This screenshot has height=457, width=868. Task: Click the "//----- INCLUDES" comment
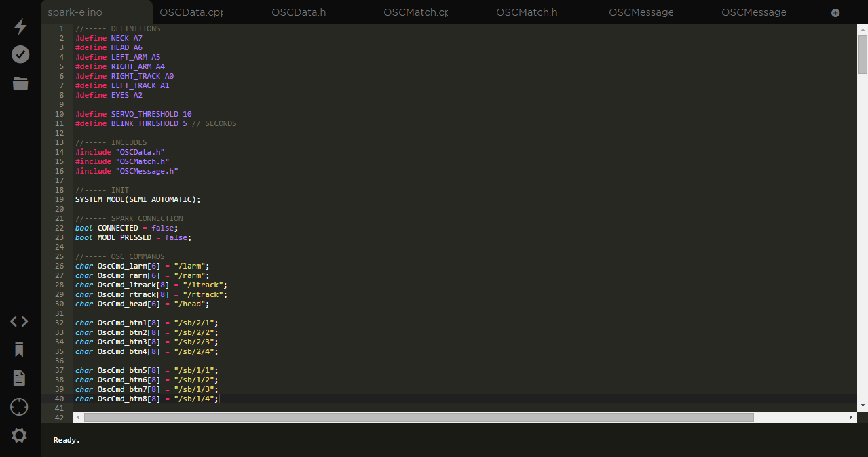(x=111, y=142)
